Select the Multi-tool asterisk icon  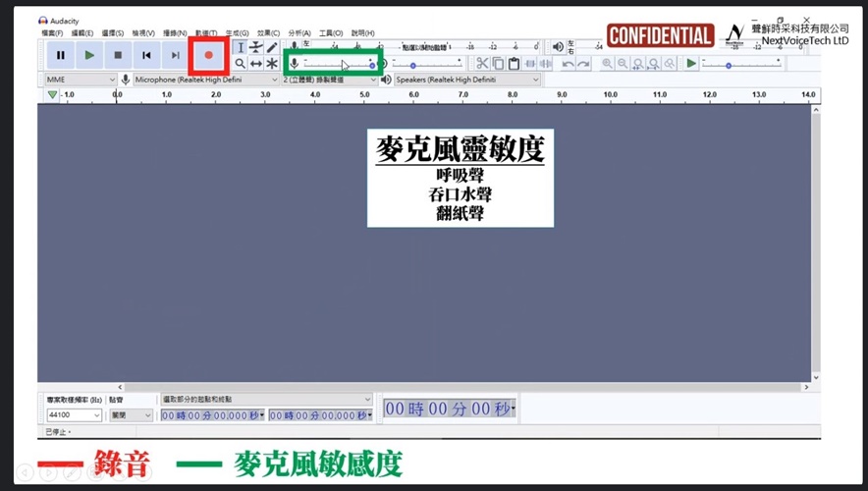272,64
